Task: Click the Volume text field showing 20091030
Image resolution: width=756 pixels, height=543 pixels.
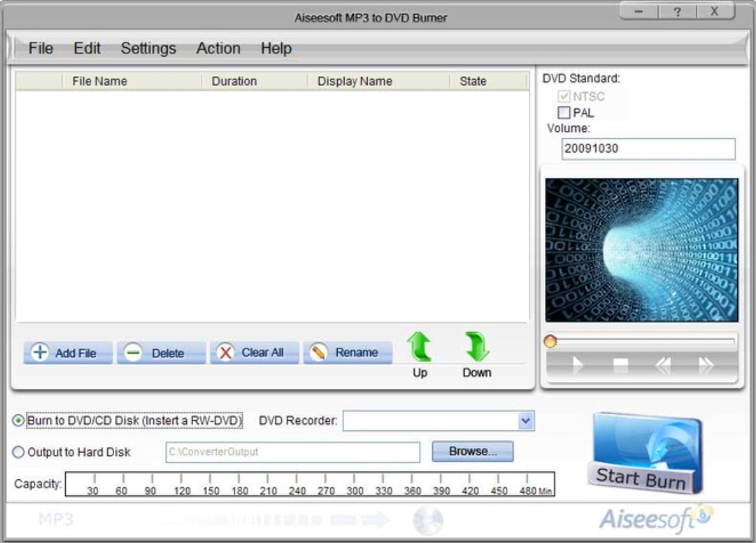Action: (649, 147)
